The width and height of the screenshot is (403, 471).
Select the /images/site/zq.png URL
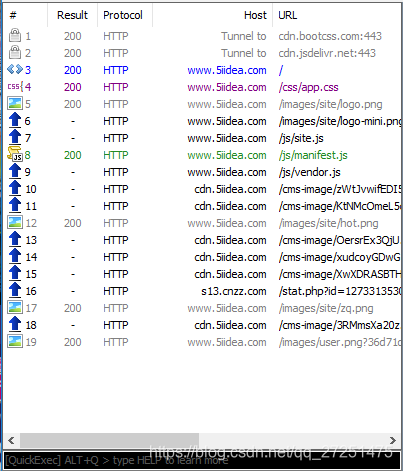(x=326, y=308)
